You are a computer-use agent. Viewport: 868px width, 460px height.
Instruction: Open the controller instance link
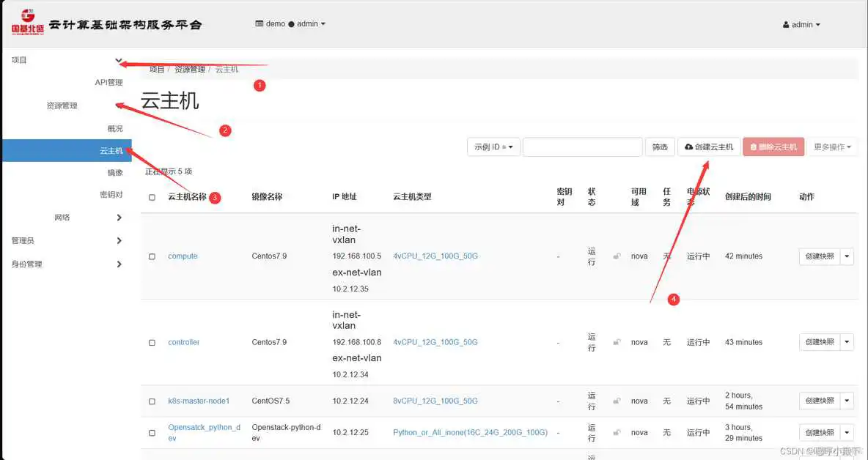coord(183,341)
